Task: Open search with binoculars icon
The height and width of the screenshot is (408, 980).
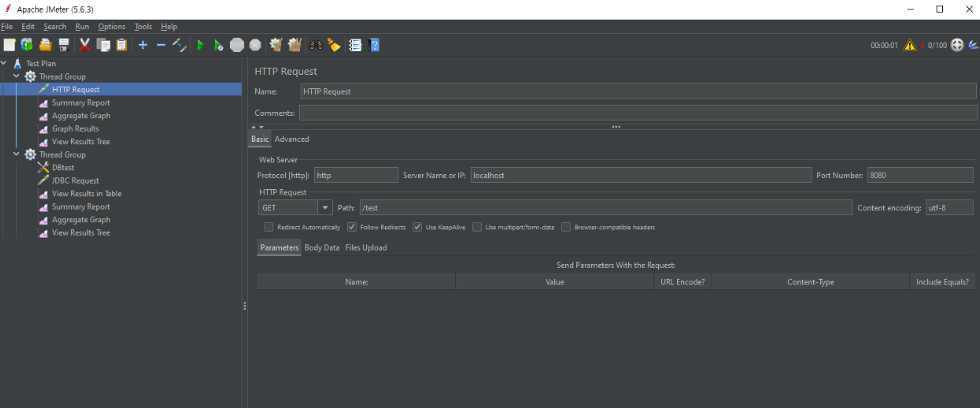Action: (316, 45)
